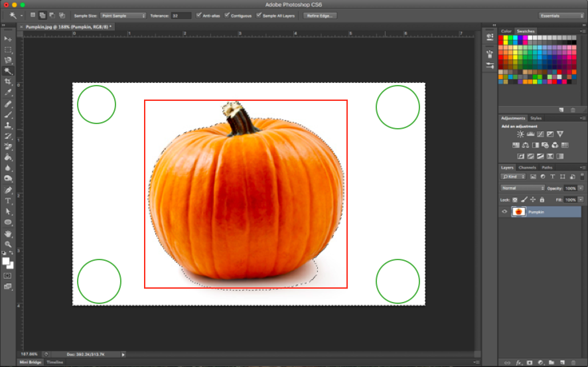
Task: Toggle Lock all padlock icon
Action: point(542,200)
